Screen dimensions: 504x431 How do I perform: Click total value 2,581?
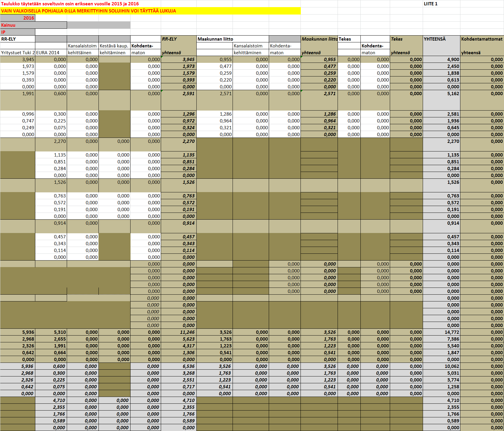(x=441, y=114)
